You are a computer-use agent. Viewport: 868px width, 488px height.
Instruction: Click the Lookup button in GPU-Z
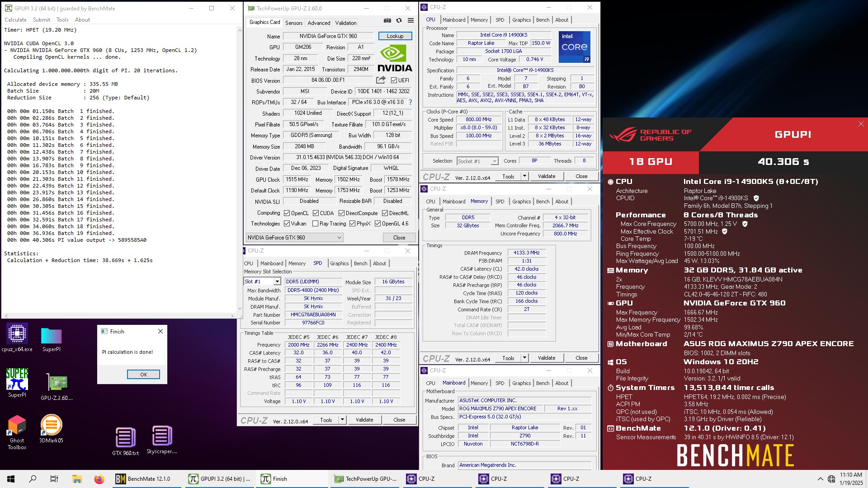click(395, 36)
